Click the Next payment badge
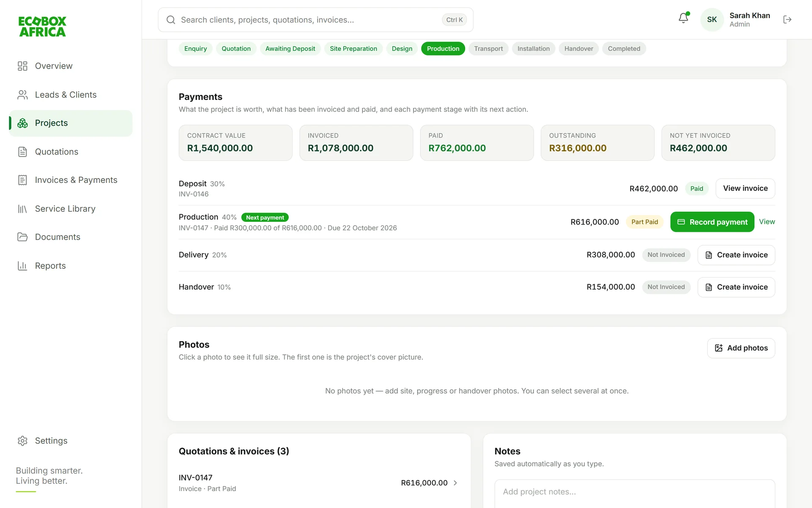Screen dimensions: 812x508 (x=265, y=218)
